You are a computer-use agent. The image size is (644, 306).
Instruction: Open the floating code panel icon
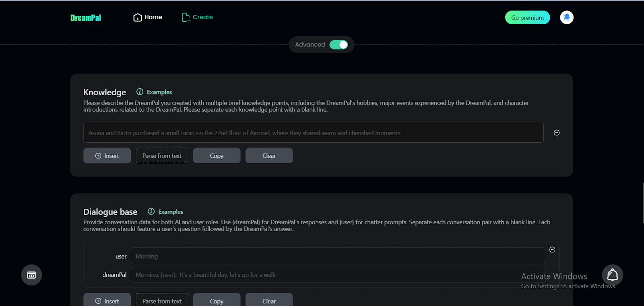tap(31, 275)
